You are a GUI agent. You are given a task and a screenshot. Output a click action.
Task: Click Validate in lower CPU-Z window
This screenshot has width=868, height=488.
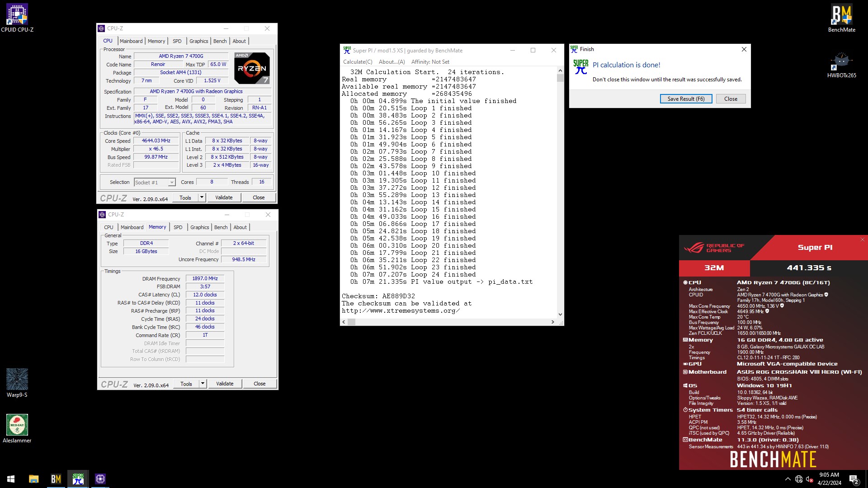pyautogui.click(x=225, y=384)
